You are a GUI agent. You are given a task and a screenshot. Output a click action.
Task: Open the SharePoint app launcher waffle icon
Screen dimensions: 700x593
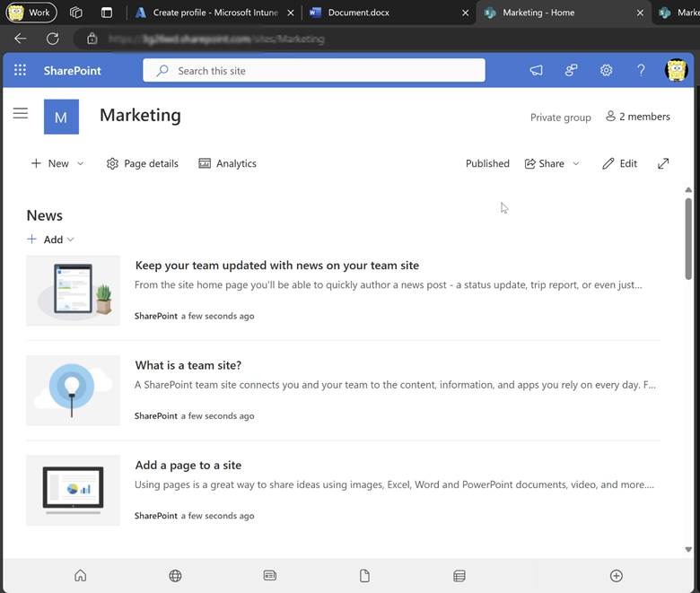click(20, 71)
